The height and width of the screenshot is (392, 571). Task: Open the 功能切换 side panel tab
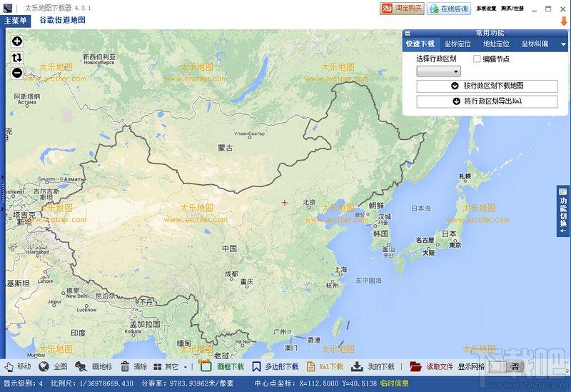[563, 211]
